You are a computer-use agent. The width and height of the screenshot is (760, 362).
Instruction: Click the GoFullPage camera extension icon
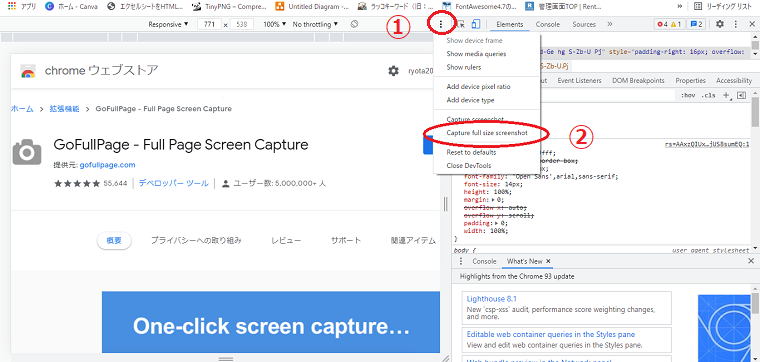27,152
